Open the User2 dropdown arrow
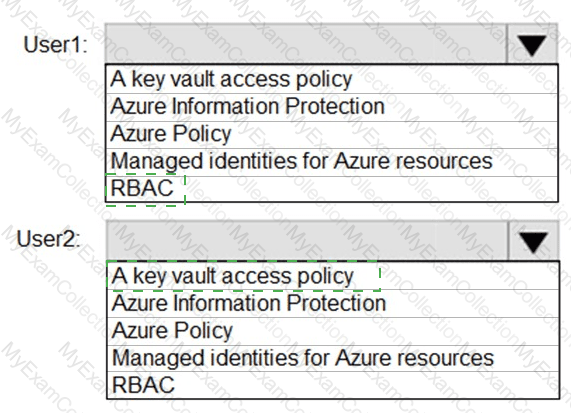 pyautogui.click(x=533, y=241)
